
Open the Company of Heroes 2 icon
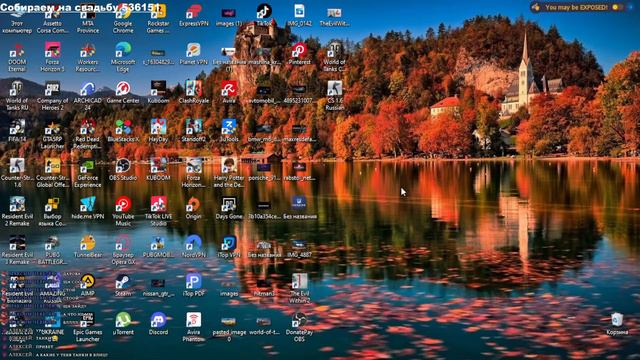[53, 96]
